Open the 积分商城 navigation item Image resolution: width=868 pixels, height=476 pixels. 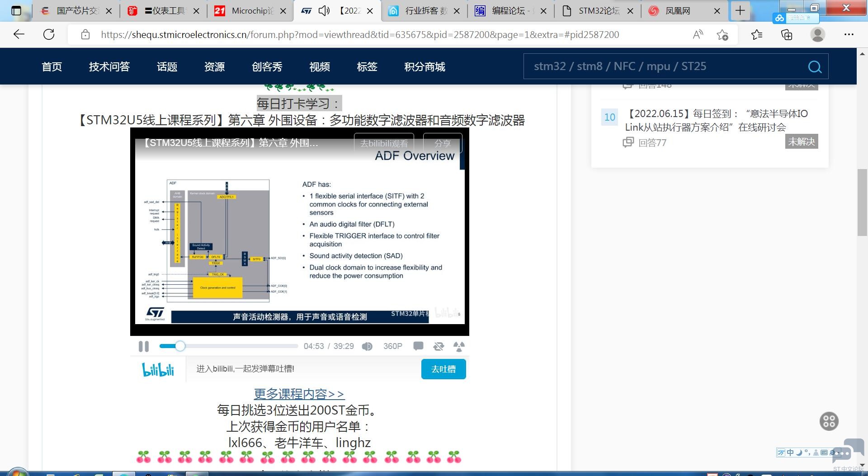point(425,67)
